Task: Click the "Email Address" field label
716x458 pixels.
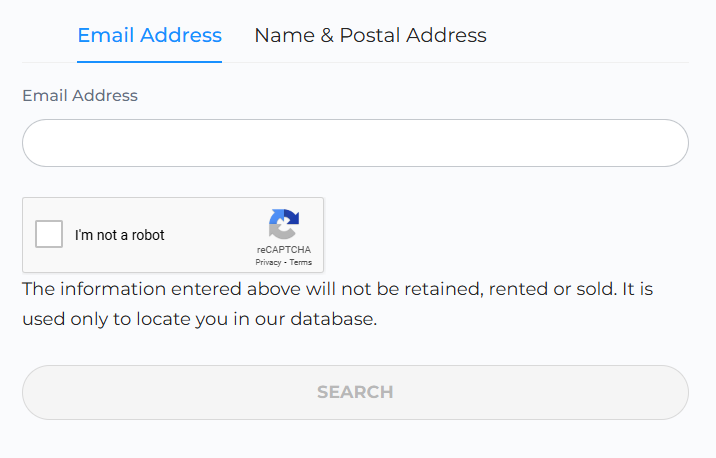Action: (80, 96)
